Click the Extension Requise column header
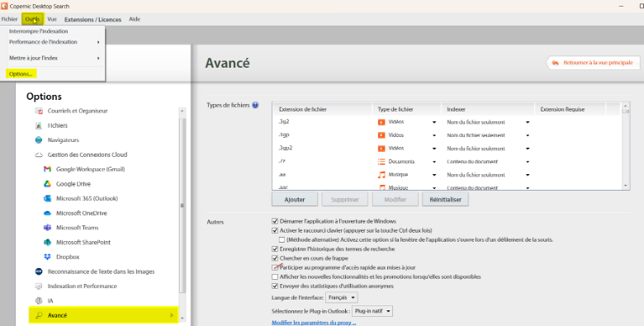The width and height of the screenshot is (644, 326). (x=570, y=109)
